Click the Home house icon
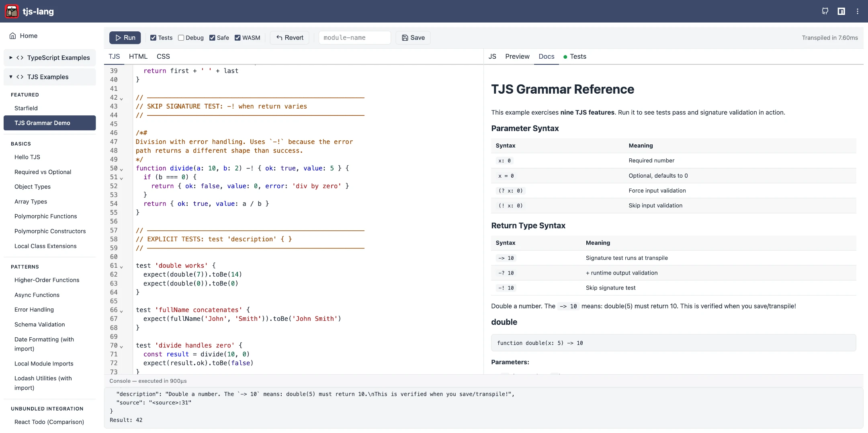The image size is (868, 433). click(x=13, y=36)
